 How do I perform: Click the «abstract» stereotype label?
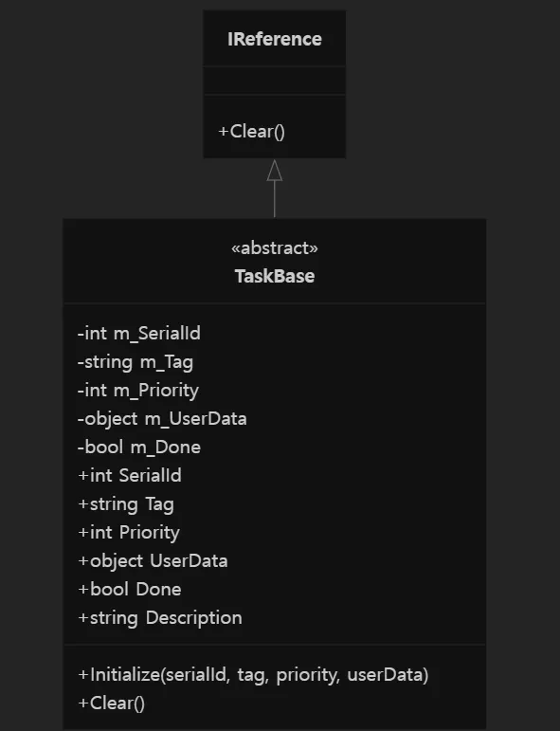coord(275,248)
